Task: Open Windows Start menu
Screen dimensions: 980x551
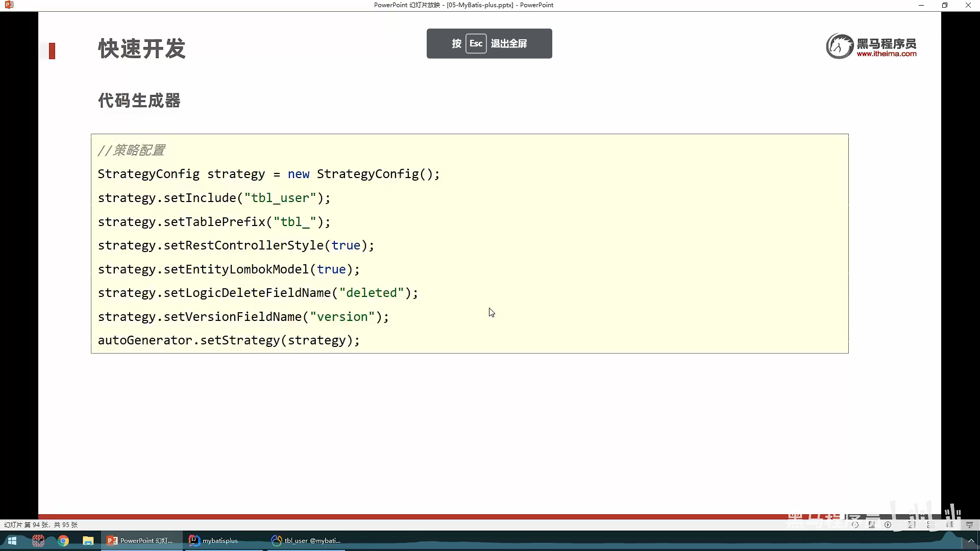Action: click(x=12, y=540)
